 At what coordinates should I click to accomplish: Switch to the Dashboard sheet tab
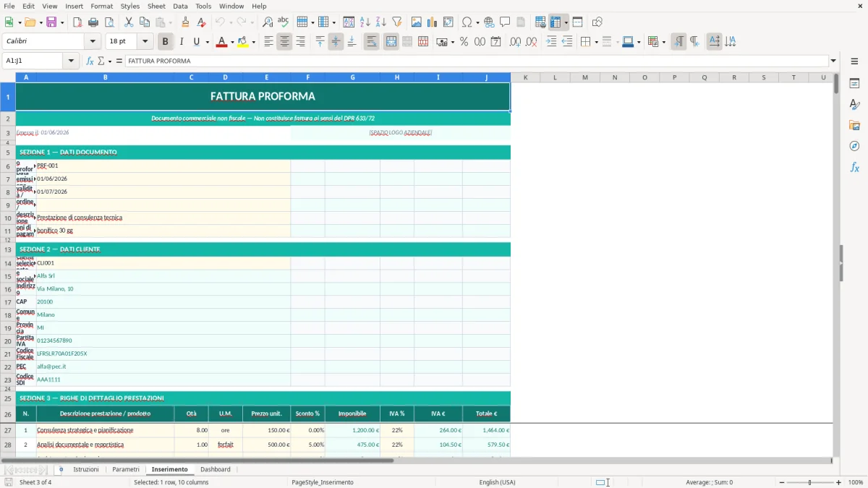pyautogui.click(x=216, y=469)
